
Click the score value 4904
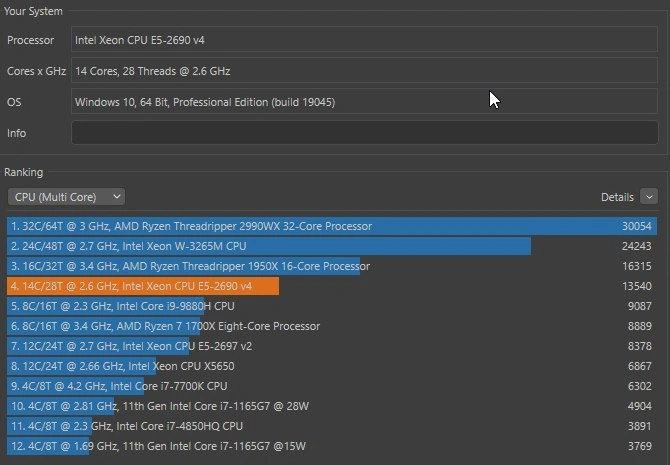click(x=639, y=406)
